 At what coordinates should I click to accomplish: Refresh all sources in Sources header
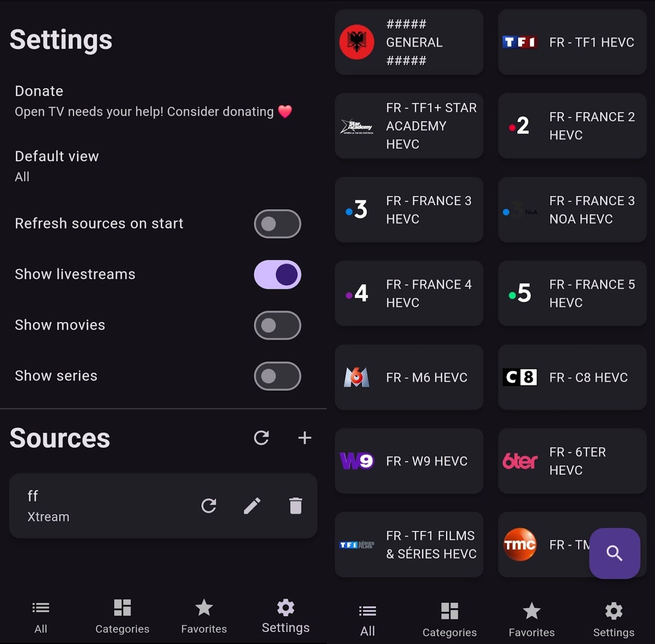click(261, 438)
